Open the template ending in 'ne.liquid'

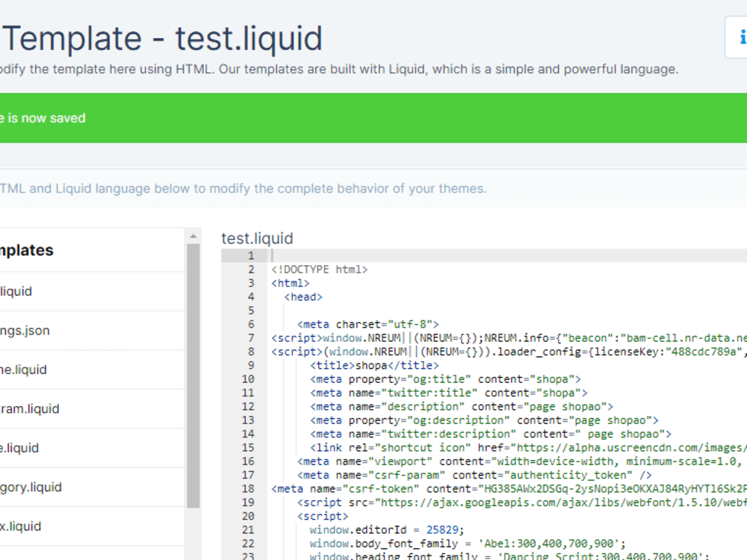90,370
